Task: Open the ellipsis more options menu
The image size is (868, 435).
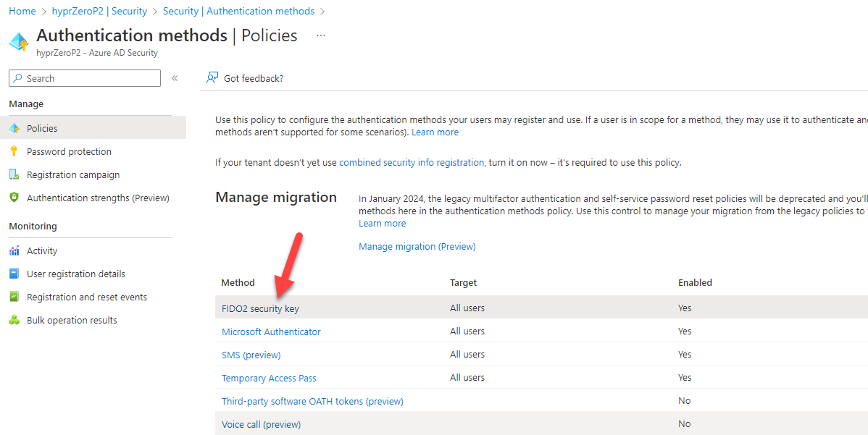Action: point(321,35)
